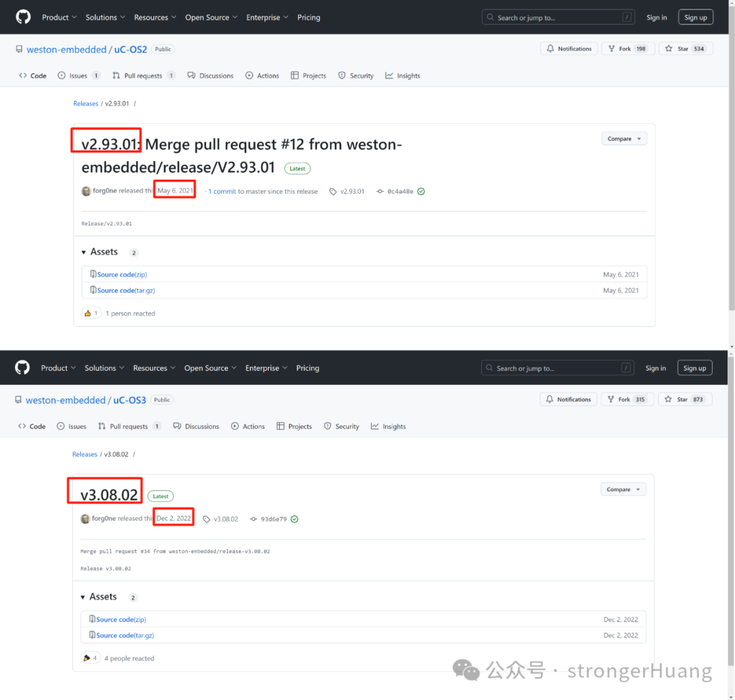Click Releases breadcrumb above v3.08.02
This screenshot has height=700, width=735.
85,454
